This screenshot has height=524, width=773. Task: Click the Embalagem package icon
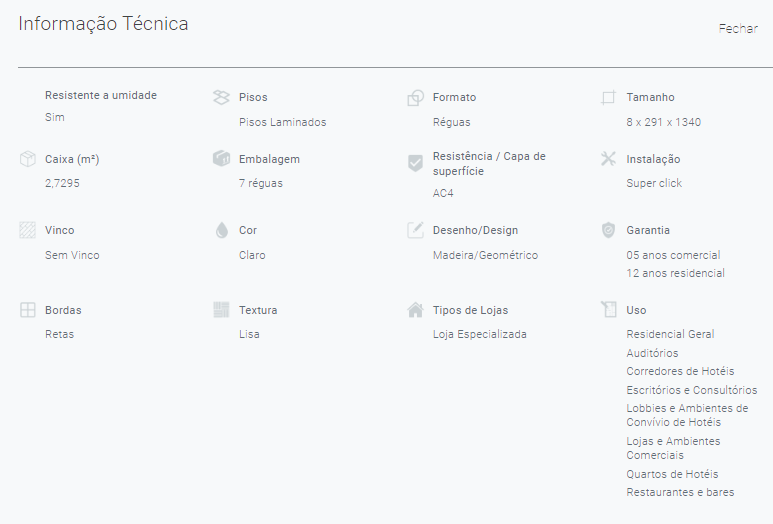(x=221, y=158)
